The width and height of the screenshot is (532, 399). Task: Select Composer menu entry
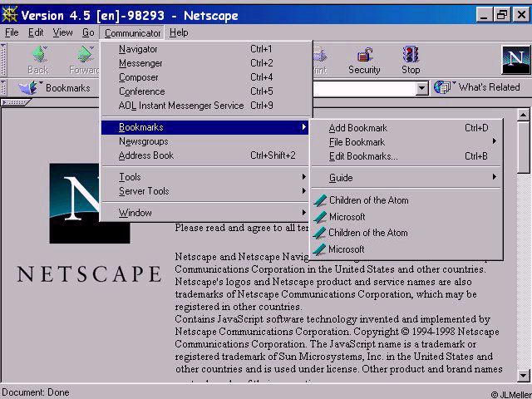point(205,77)
